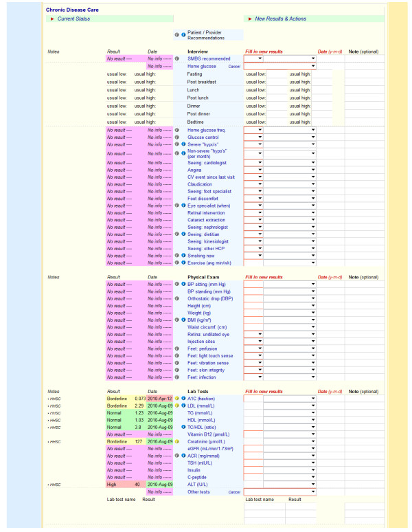Open wide dropdown for Seeing: cardiologist
412x532 pixels.
290,162
